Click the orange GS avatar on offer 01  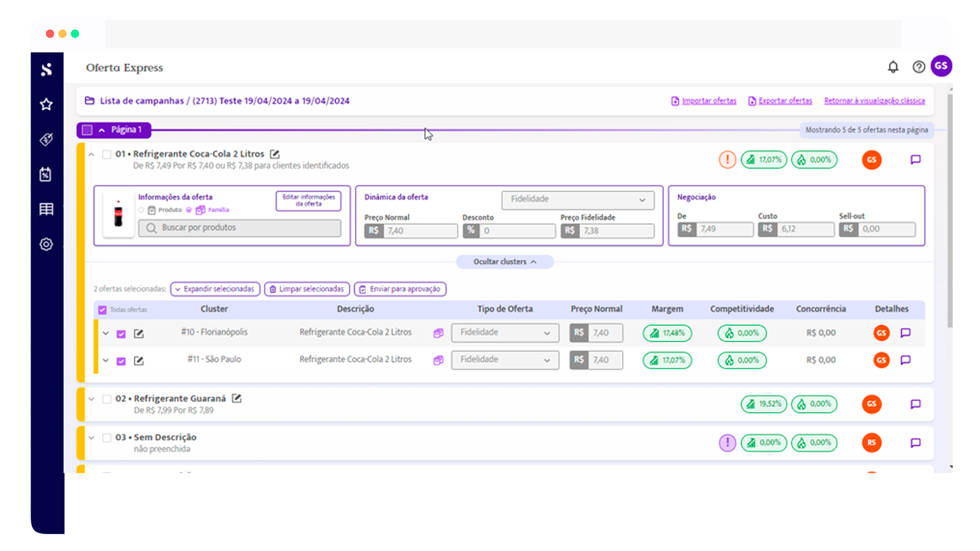[872, 160]
